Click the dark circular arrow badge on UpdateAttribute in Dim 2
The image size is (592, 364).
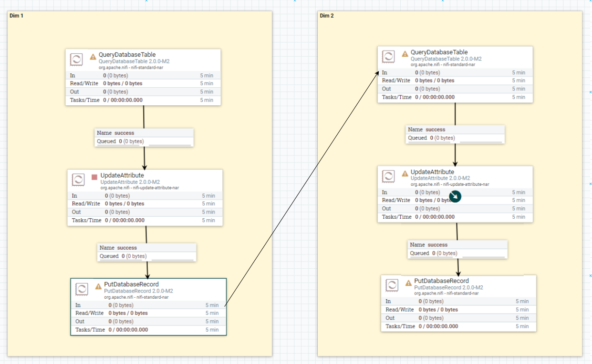coord(454,196)
